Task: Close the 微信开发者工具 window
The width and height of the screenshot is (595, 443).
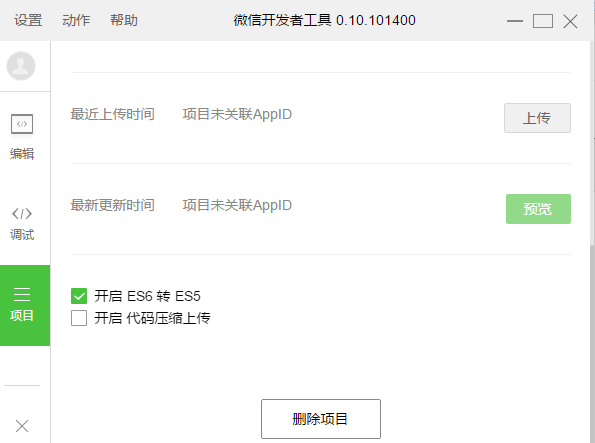Action: click(x=570, y=21)
